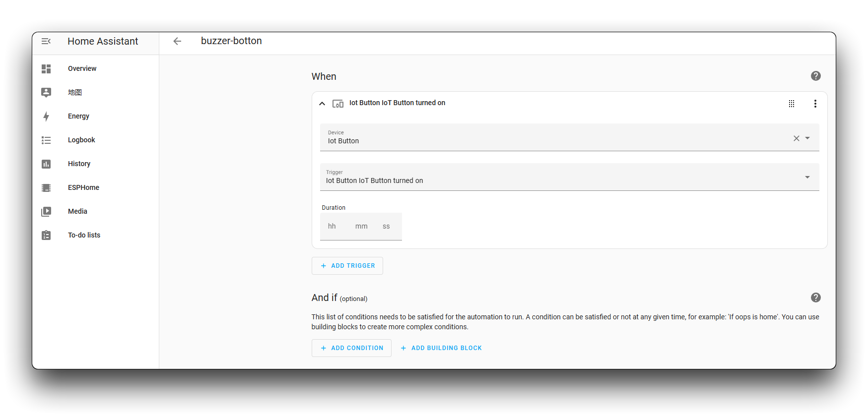Click the Add Condition button
The height and width of the screenshot is (417, 868).
coord(351,348)
